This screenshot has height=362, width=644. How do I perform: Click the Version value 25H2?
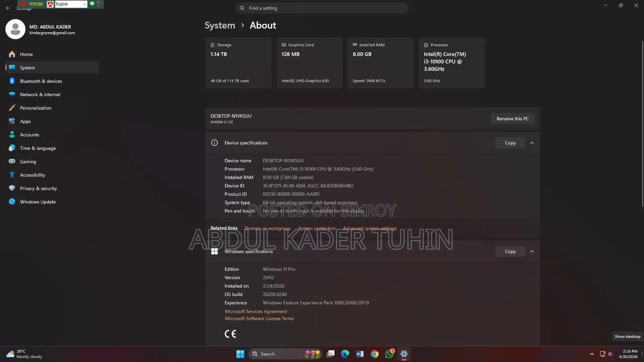(268, 278)
